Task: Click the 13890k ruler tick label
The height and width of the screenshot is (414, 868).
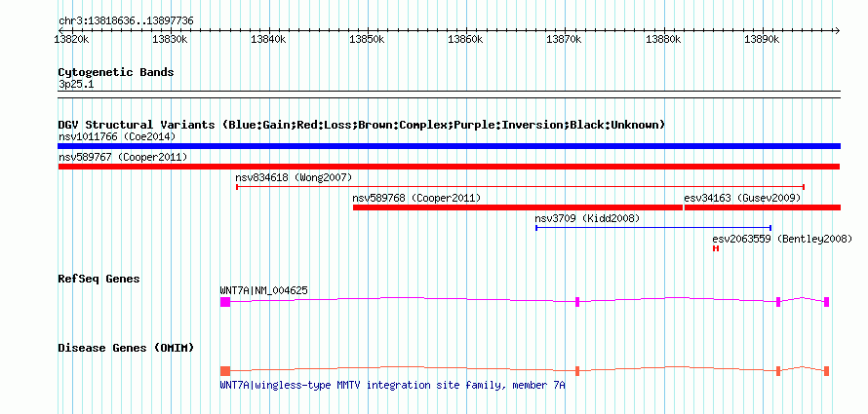Action: click(763, 39)
